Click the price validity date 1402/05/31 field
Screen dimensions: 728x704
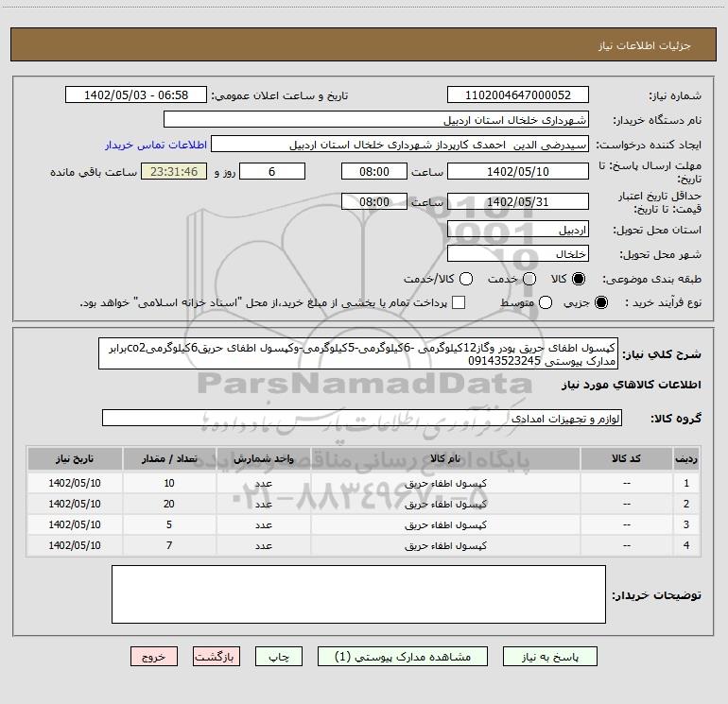pyautogui.click(x=518, y=201)
